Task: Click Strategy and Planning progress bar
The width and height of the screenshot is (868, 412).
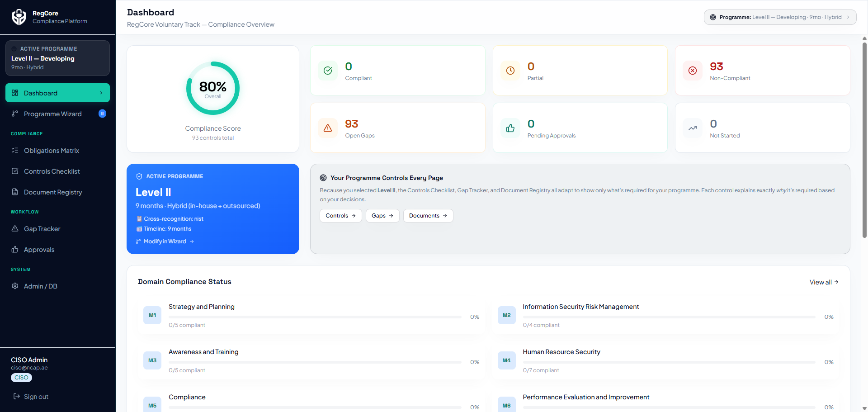Action: 315,317
